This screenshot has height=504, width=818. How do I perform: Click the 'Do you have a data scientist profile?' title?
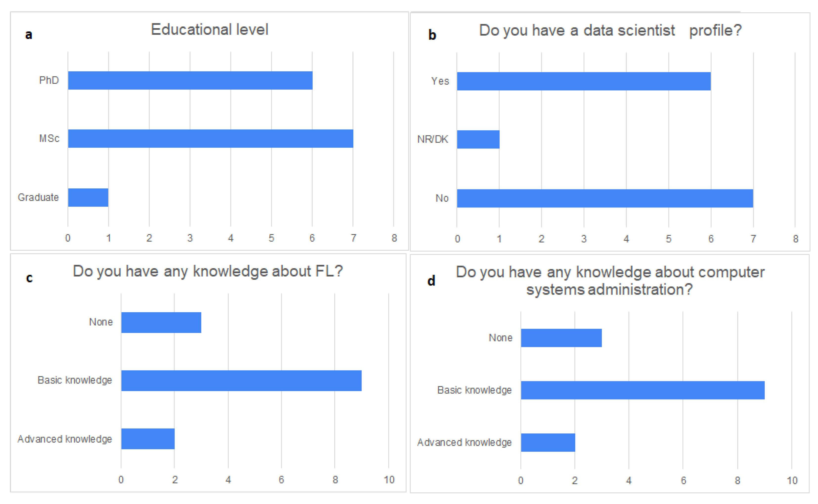click(610, 30)
